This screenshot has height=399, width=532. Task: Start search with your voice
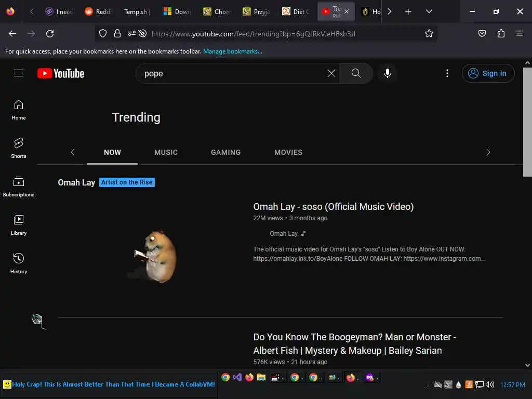pos(388,73)
